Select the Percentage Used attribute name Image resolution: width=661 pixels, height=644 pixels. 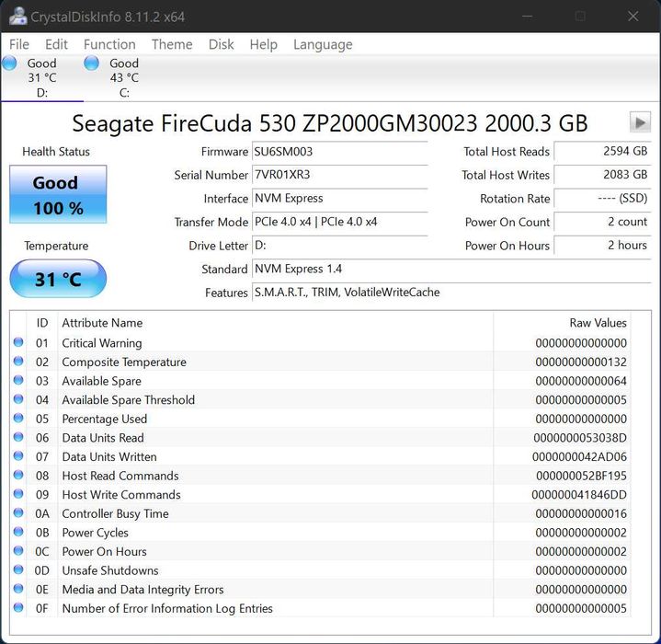pos(105,420)
